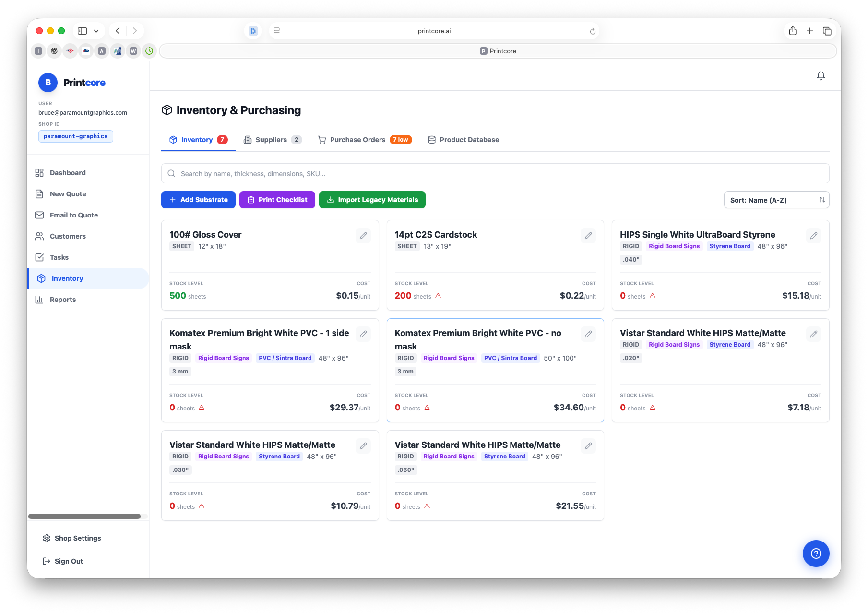Click the browser page reload icon
Image resolution: width=868 pixels, height=614 pixels.
click(593, 31)
